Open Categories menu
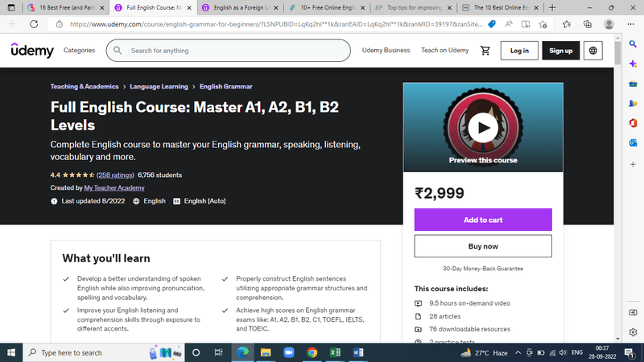644x362 pixels. coord(79,50)
